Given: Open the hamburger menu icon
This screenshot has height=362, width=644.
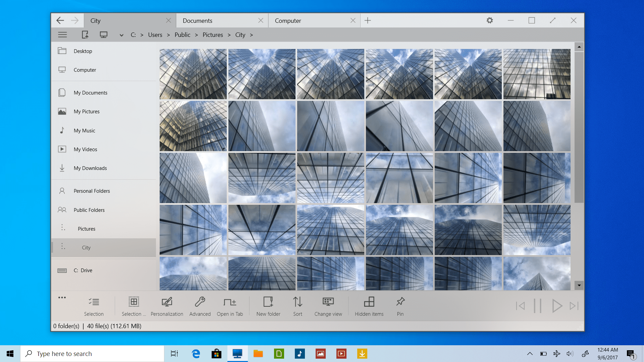Looking at the screenshot, I should (x=62, y=35).
